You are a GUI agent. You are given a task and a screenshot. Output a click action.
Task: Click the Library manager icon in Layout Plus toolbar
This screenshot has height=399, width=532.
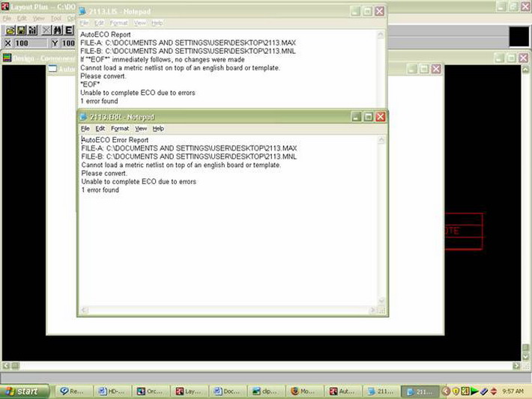(x=34, y=31)
